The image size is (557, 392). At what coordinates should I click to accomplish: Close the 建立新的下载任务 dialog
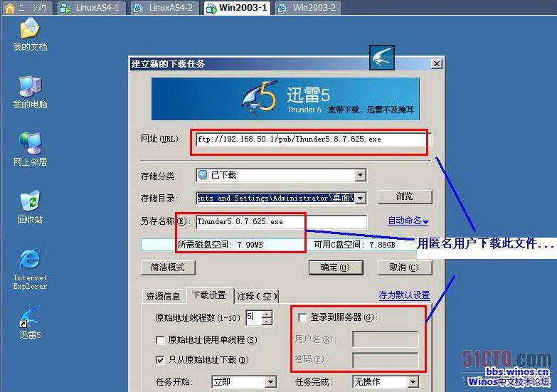[436, 64]
